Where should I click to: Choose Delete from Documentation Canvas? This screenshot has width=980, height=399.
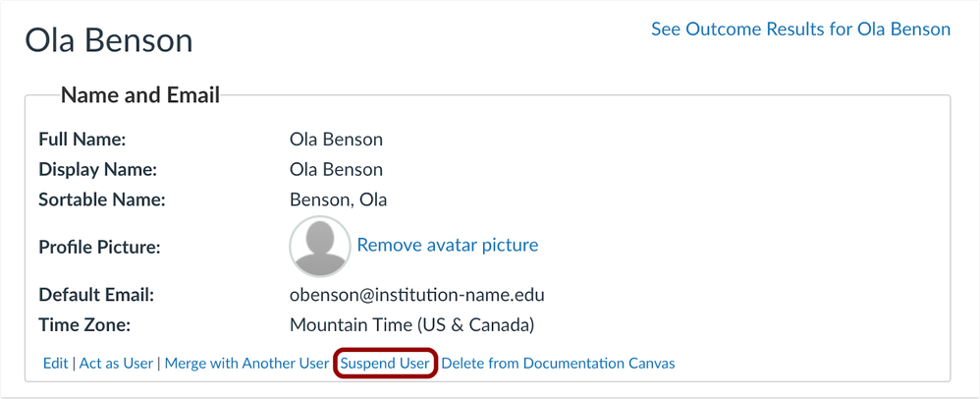tap(558, 364)
